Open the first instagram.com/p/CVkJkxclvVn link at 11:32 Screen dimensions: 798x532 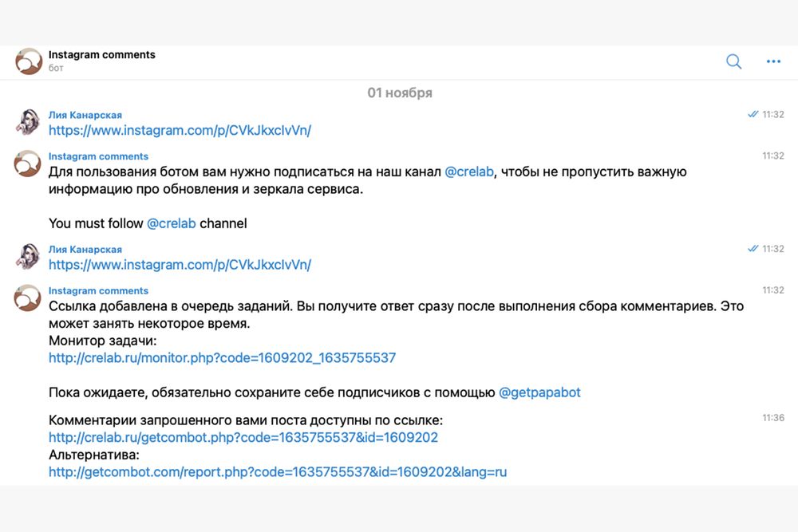click(x=180, y=131)
